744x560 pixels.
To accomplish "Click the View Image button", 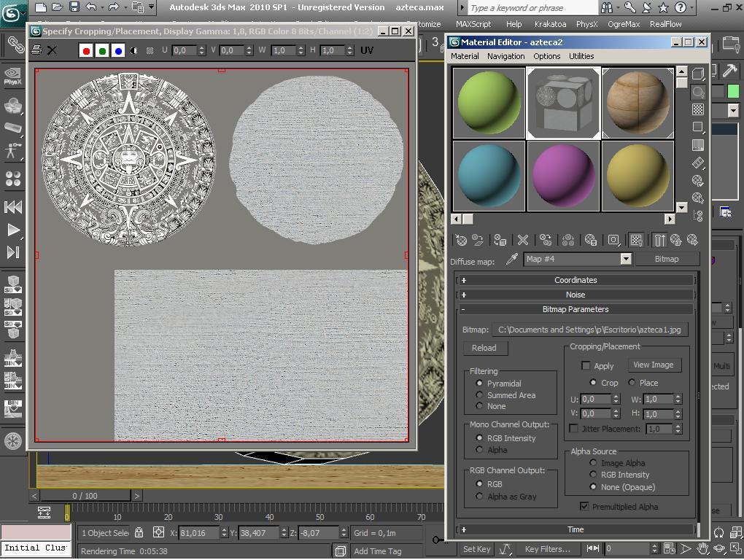I will [654, 365].
